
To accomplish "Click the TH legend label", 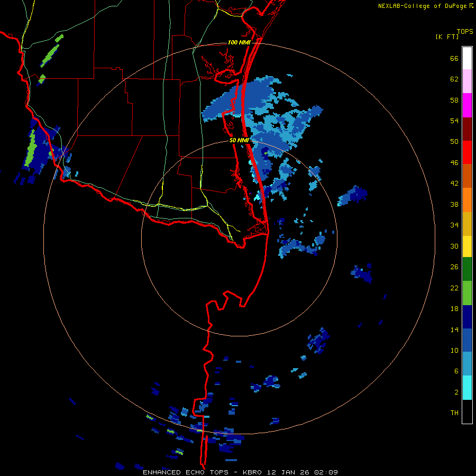I will click(x=454, y=413).
